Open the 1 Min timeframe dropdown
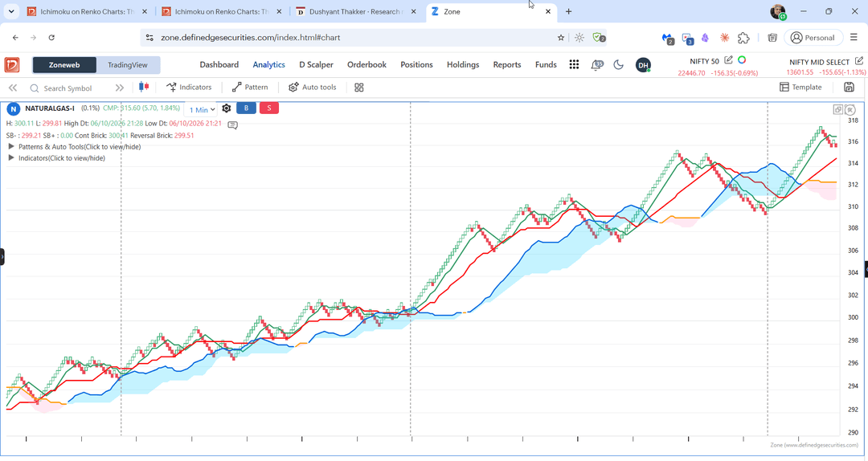 click(x=202, y=109)
